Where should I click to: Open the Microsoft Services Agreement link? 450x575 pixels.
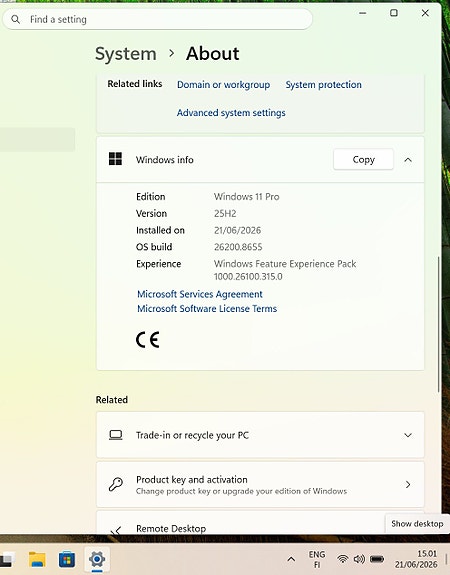click(x=200, y=294)
